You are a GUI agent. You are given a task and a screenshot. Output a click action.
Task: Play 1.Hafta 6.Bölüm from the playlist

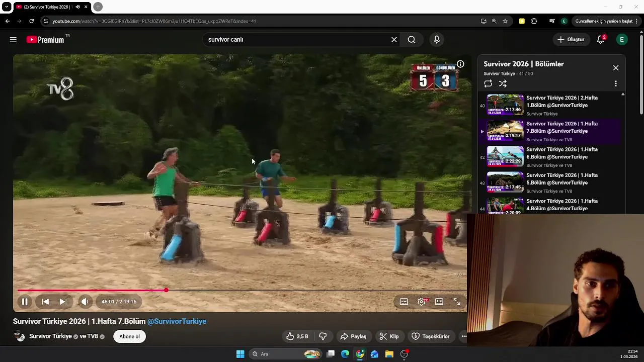(549, 157)
